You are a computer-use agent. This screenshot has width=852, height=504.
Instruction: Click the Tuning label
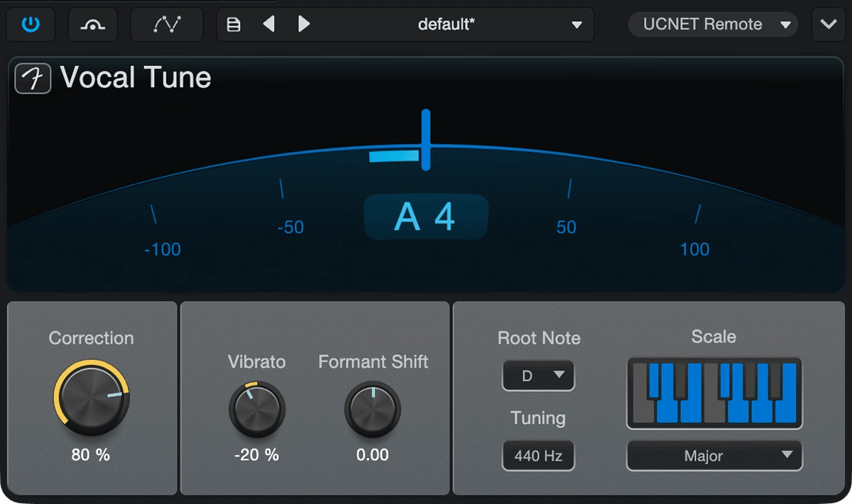pyautogui.click(x=538, y=418)
